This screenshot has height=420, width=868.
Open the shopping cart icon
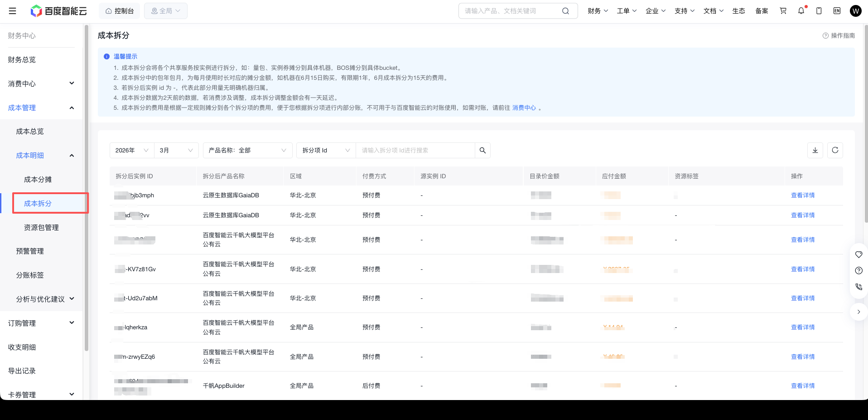click(783, 11)
